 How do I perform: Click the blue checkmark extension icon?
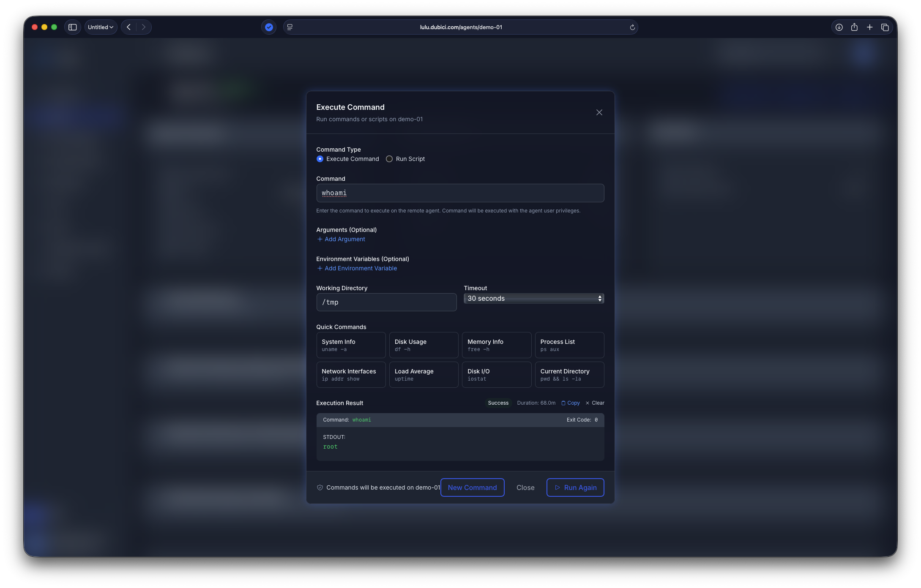[269, 27]
